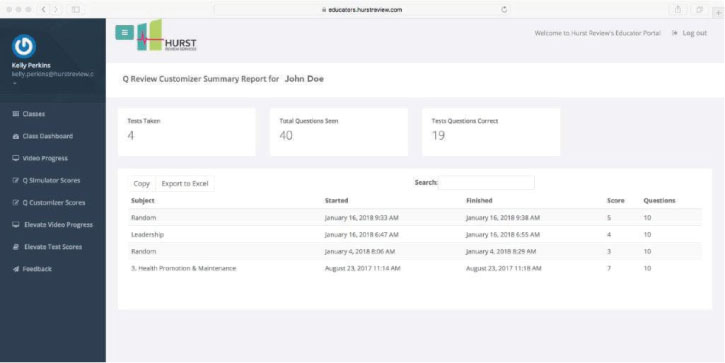The width and height of the screenshot is (725, 363).
Task: Click the score 7 in last row
Action: 609,268
